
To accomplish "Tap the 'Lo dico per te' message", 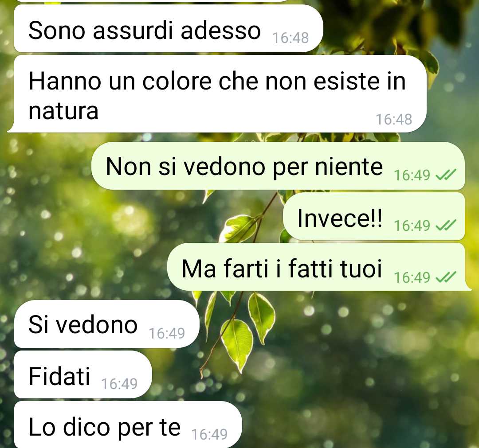I will 128,425.
